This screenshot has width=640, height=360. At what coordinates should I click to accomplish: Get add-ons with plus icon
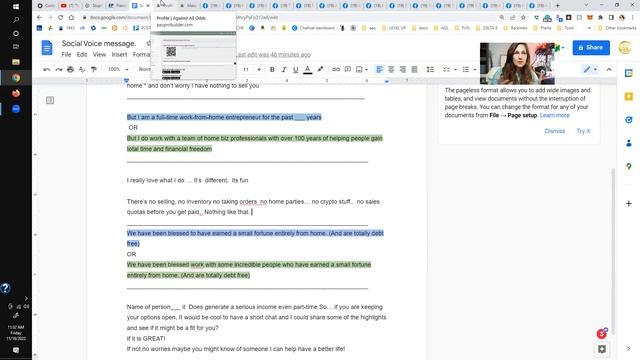[629, 203]
